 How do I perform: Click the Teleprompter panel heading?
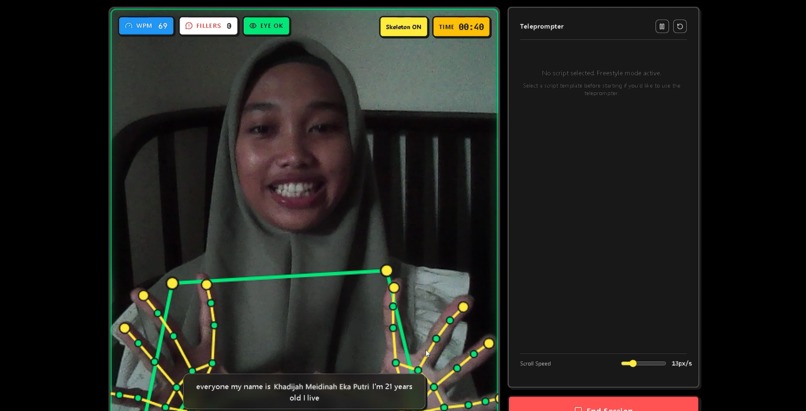pos(541,26)
